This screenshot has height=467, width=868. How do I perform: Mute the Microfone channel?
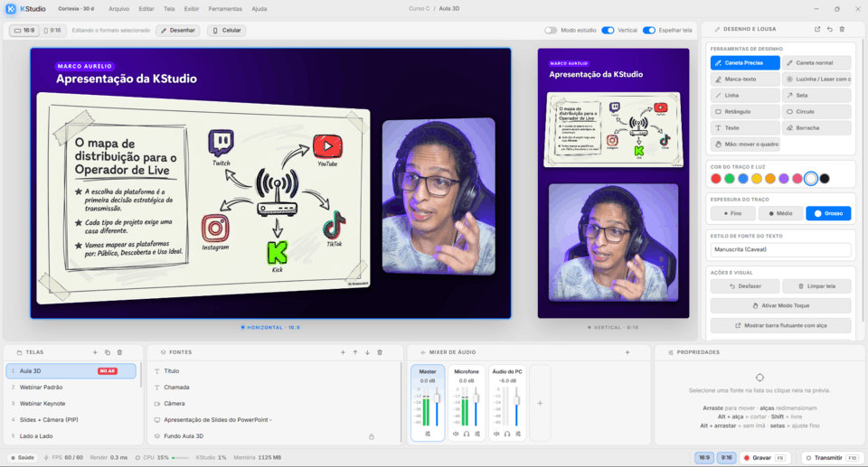pos(456,434)
